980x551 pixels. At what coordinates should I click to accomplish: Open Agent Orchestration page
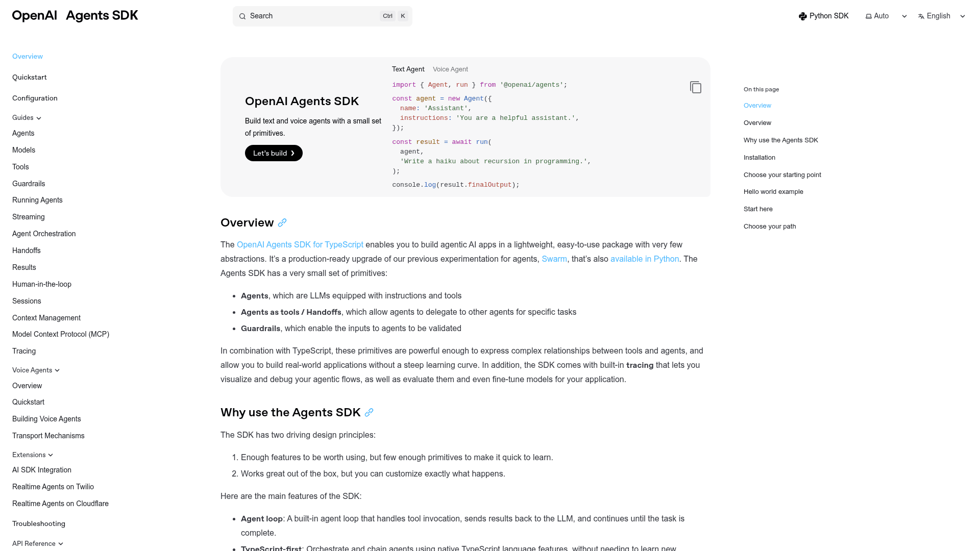coord(44,234)
